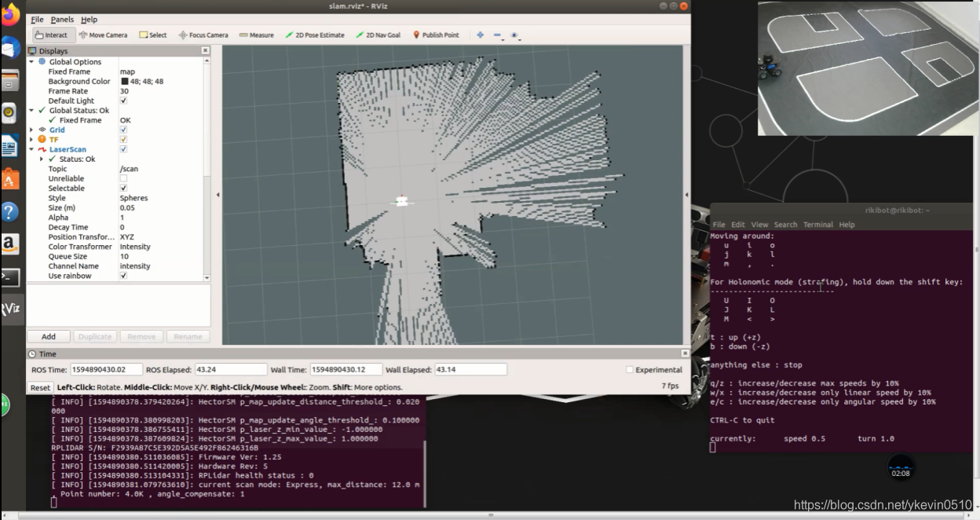Activate the Focus Camera tool
The height and width of the screenshot is (520, 980).
point(203,35)
